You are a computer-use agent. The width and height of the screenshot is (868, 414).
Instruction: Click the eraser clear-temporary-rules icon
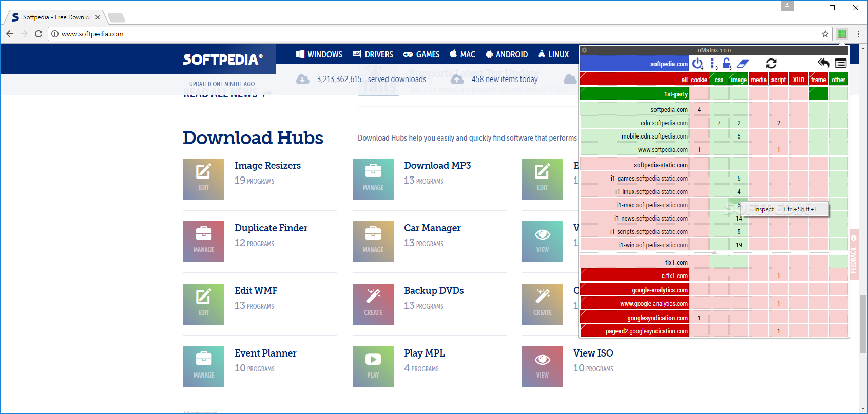(x=743, y=63)
